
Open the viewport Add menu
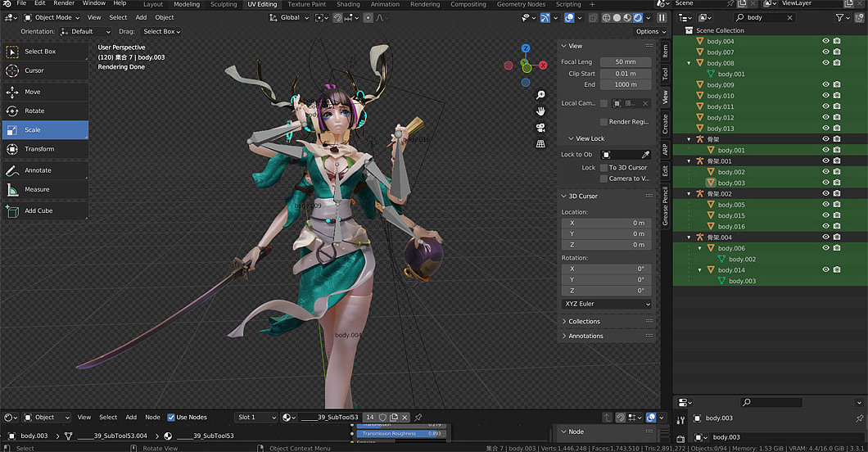click(x=141, y=18)
